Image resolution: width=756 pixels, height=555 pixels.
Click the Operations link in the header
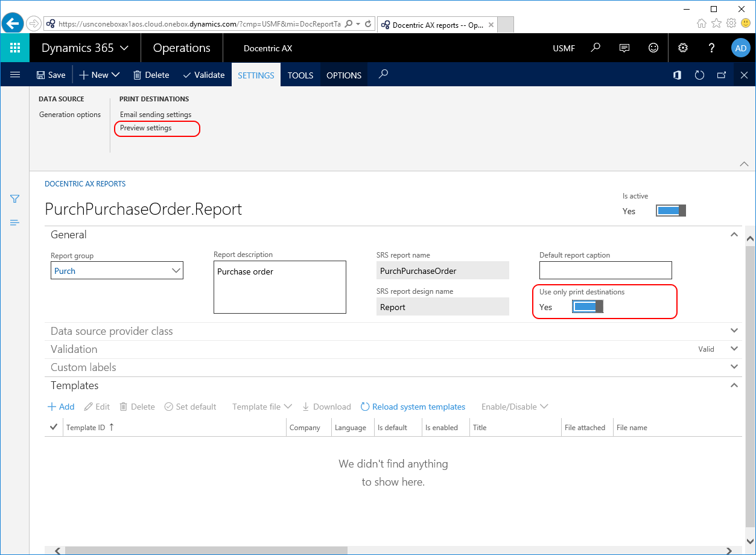[182, 48]
